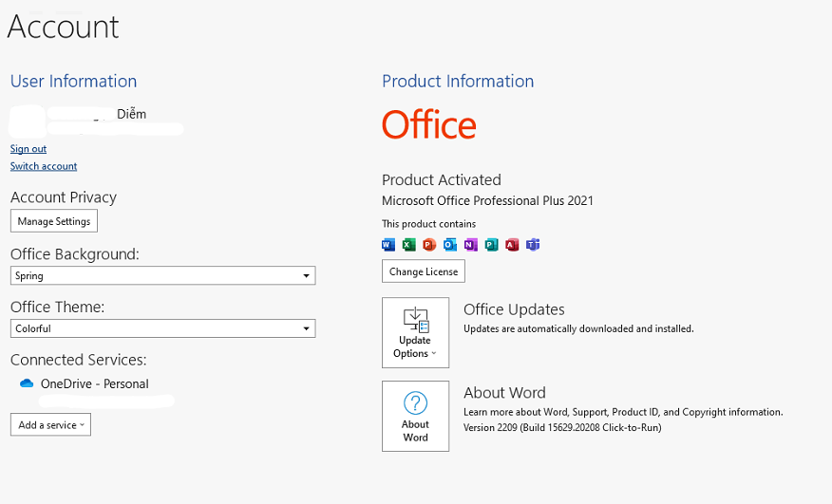Click the Change License button

click(424, 271)
